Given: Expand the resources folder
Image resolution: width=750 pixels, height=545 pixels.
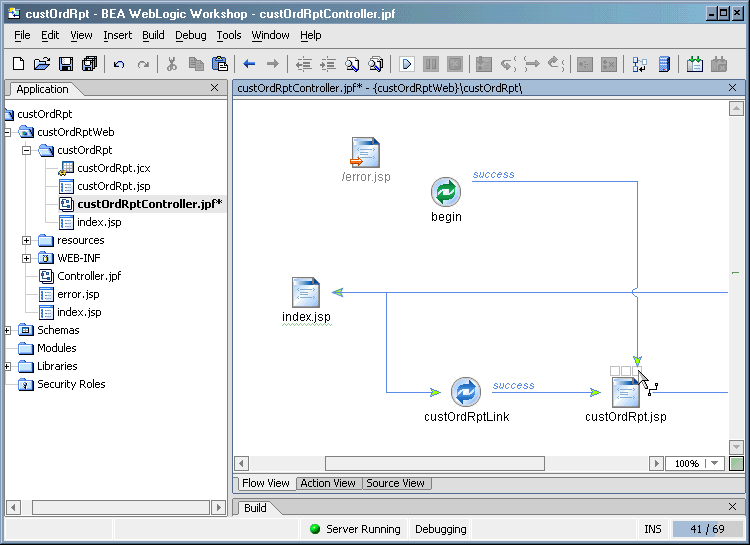Looking at the screenshot, I should 26,240.
